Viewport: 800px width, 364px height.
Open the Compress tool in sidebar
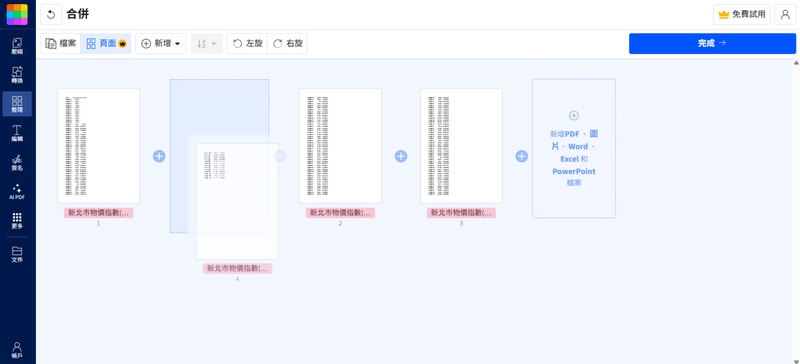point(17,46)
